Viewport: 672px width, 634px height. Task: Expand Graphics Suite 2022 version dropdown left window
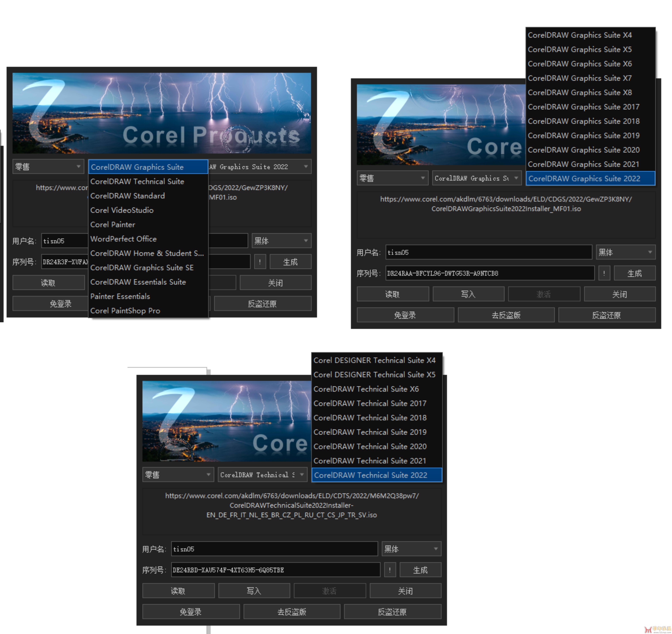click(260, 167)
